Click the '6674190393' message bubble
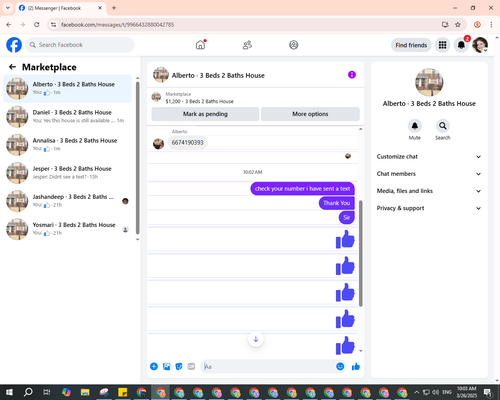 (x=187, y=143)
